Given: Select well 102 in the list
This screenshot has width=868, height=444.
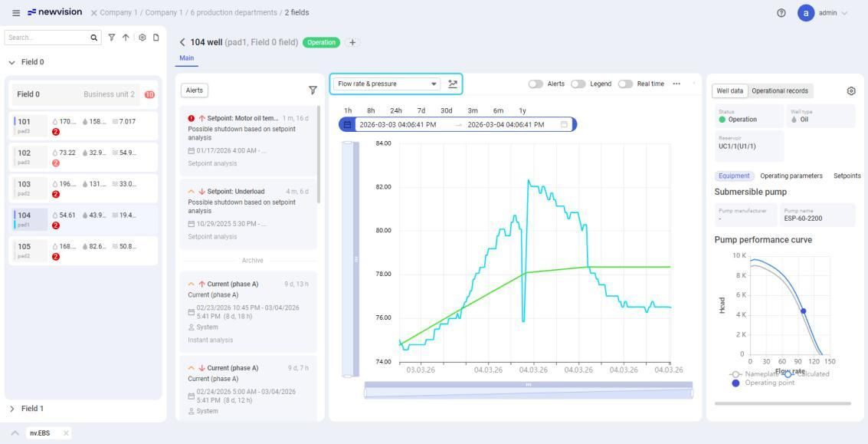Looking at the screenshot, I should pyautogui.click(x=81, y=157).
